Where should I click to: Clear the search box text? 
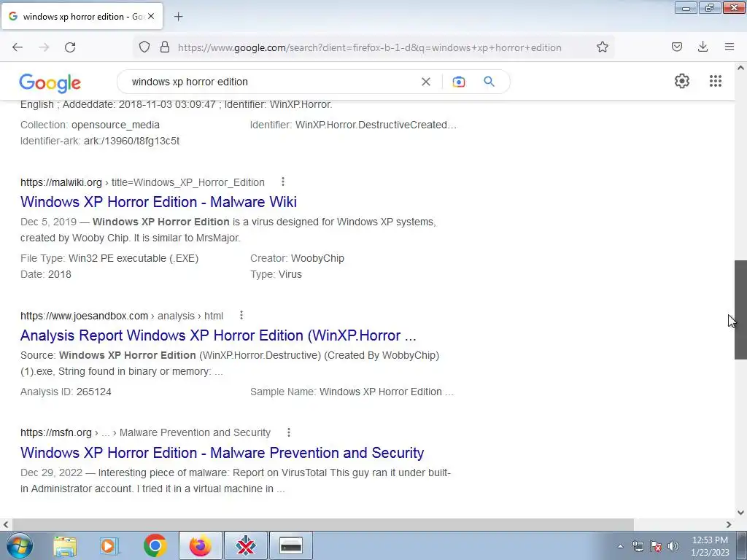pos(426,82)
